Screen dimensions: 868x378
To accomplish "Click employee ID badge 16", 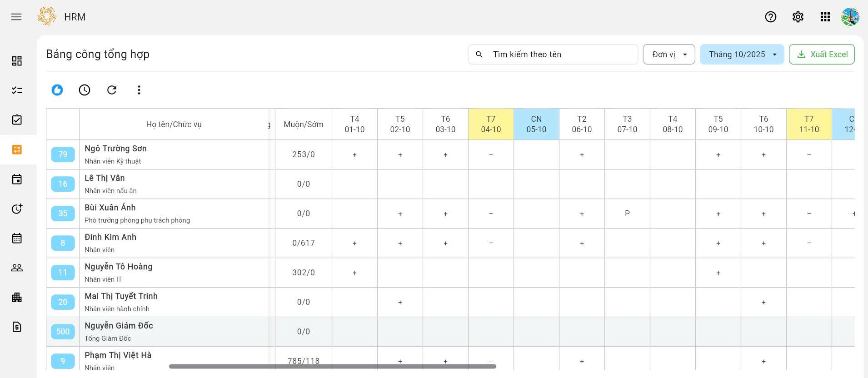I will [x=63, y=184].
